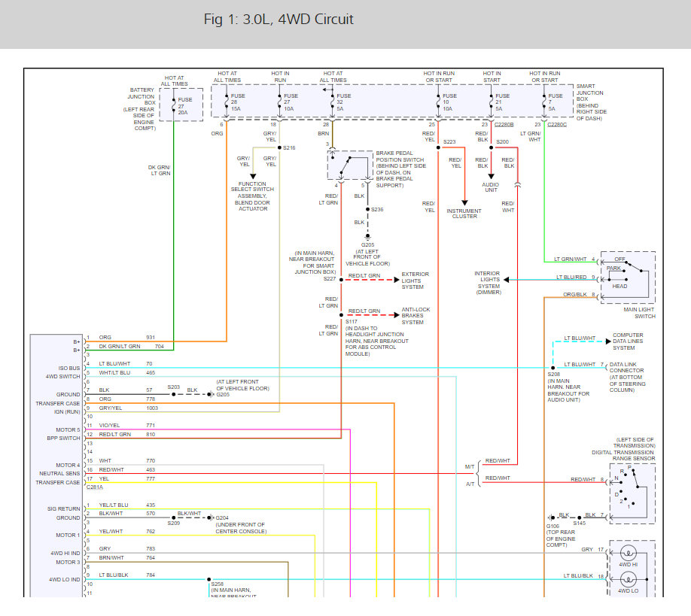Select Fuse 27 20A in Battery Junction Box
Viewport: 691px width, 616px height.
(x=174, y=106)
